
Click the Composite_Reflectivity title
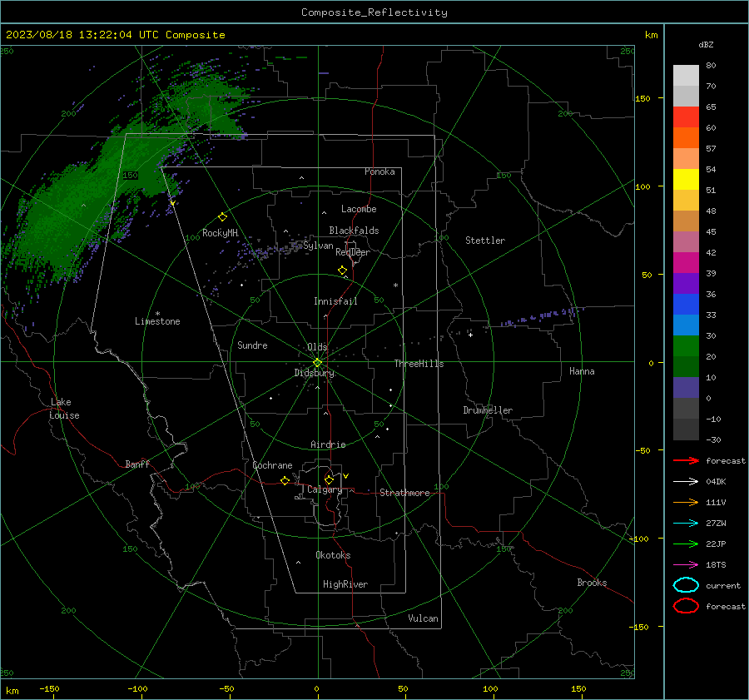pos(374,12)
